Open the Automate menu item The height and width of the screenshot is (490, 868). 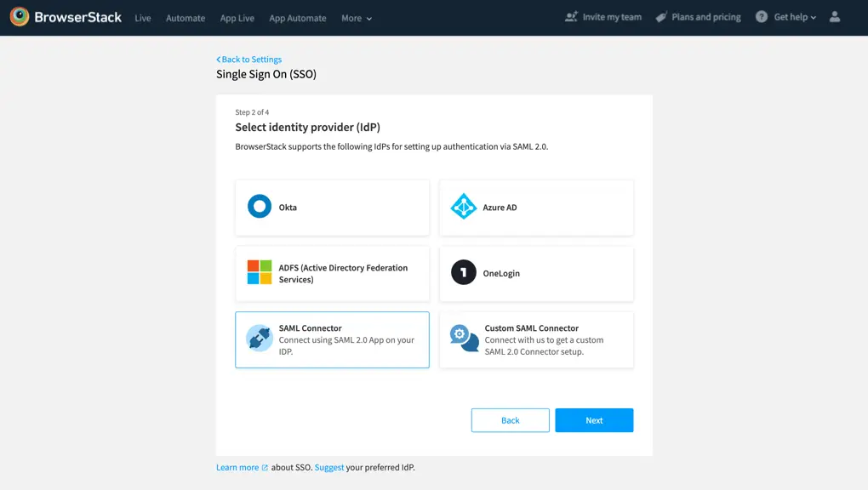pos(186,18)
